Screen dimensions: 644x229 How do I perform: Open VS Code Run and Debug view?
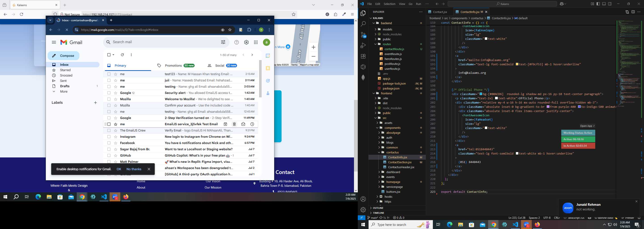coord(363,45)
